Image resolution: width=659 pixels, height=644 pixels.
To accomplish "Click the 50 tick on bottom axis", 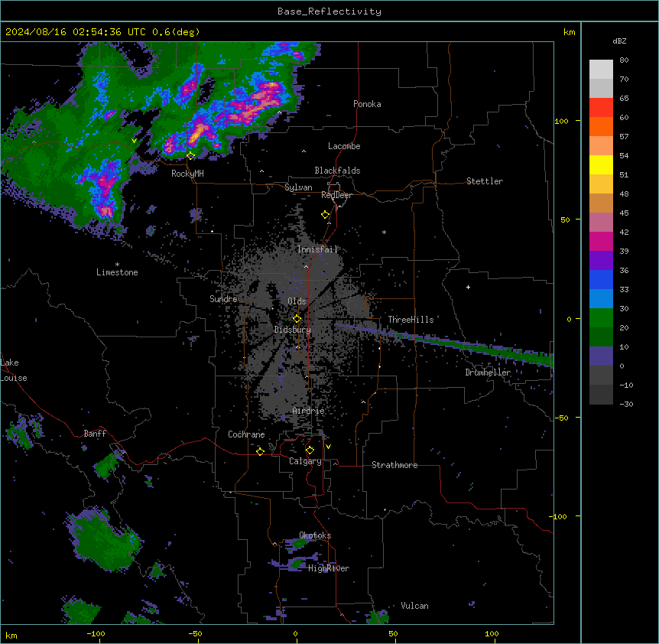I will (393, 633).
